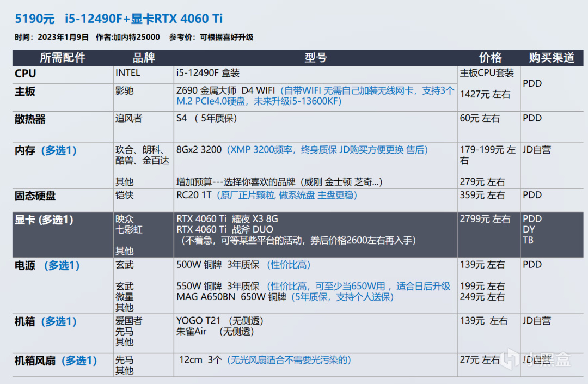Click the '七彩虹' brand text
The height and width of the screenshot is (384, 588).
click(129, 229)
